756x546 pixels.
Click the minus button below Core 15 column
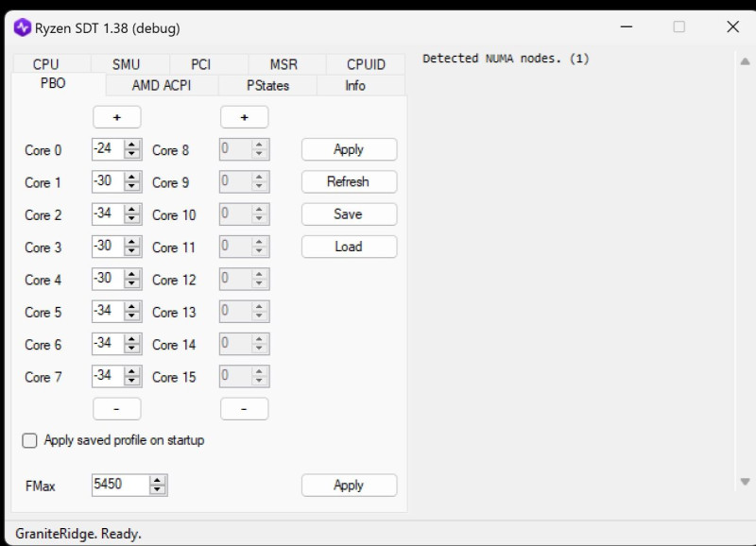245,409
